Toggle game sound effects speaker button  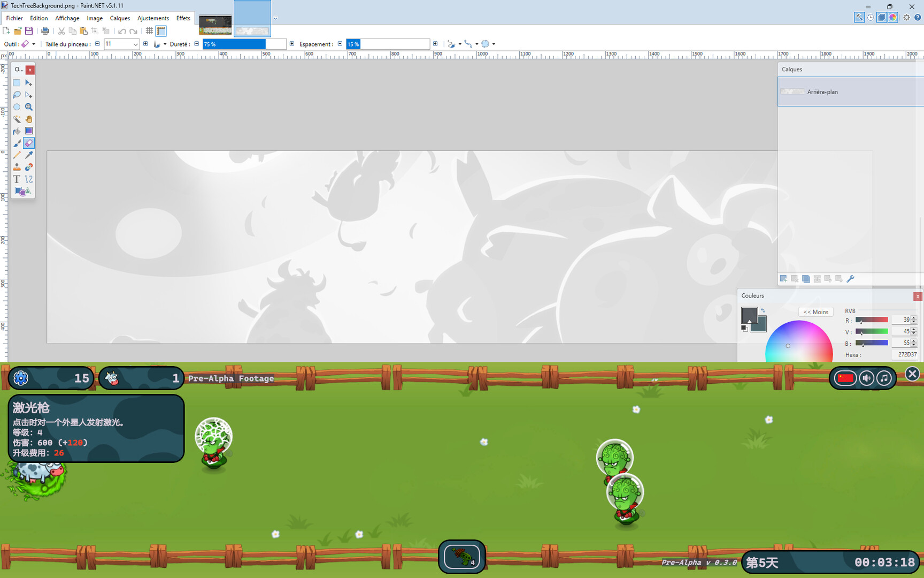867,378
